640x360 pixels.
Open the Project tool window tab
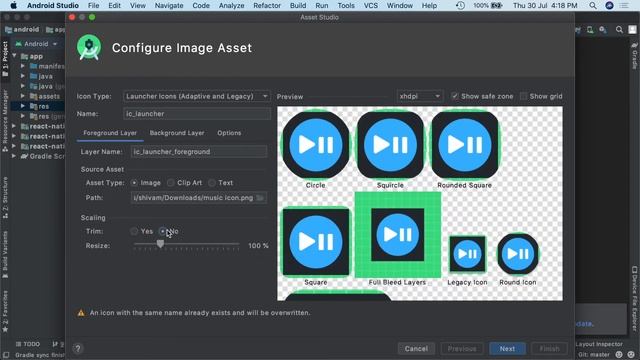5,59
